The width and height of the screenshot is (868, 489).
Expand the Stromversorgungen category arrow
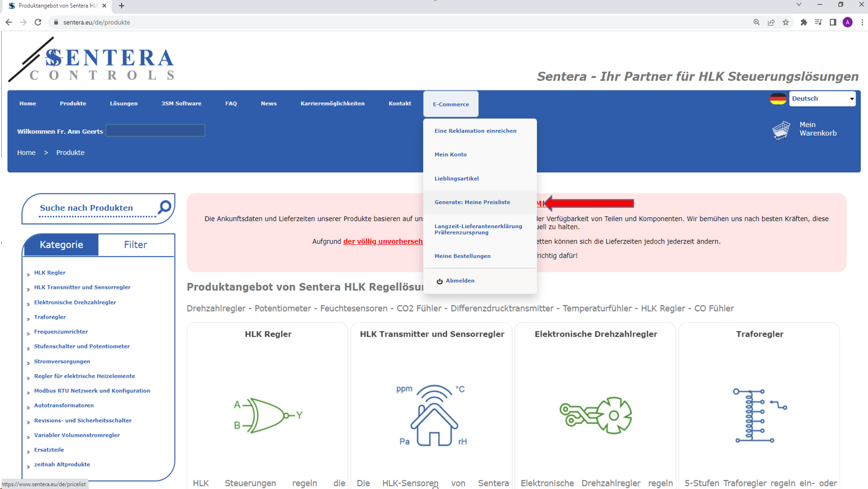tap(28, 363)
